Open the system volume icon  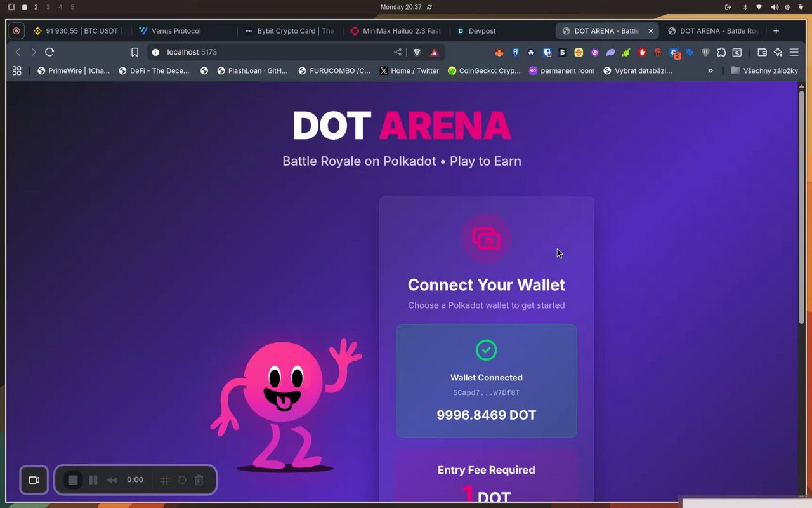(x=775, y=7)
